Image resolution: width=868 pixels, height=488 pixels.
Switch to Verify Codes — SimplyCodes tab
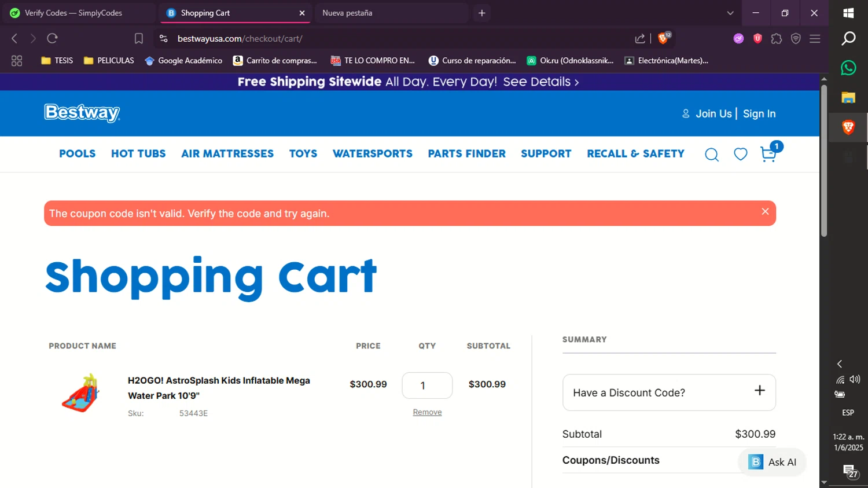(x=79, y=13)
